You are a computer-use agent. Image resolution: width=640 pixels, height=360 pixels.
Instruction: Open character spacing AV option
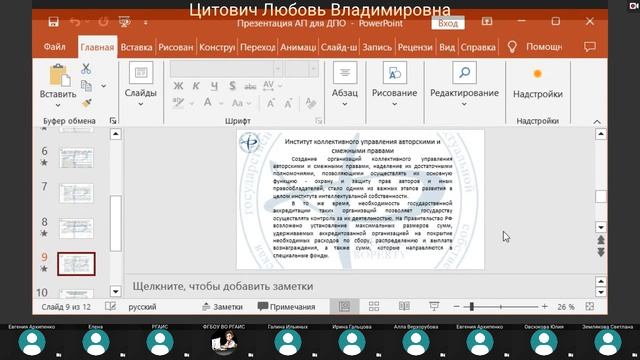(268, 86)
